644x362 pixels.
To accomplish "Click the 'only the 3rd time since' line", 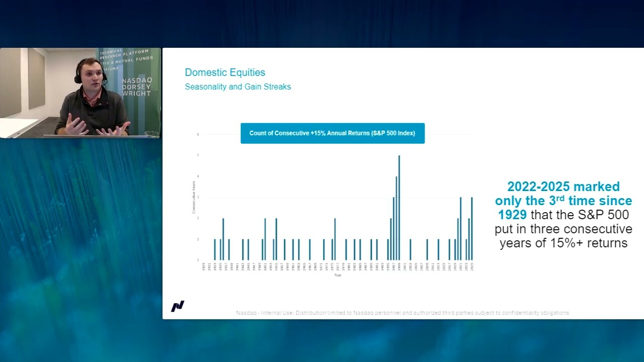I will click(563, 201).
